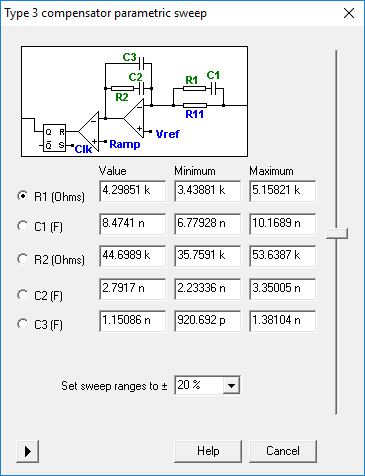This screenshot has height=476, width=365.
Task: Pick the C3 (F) radio option
Action: (40, 324)
